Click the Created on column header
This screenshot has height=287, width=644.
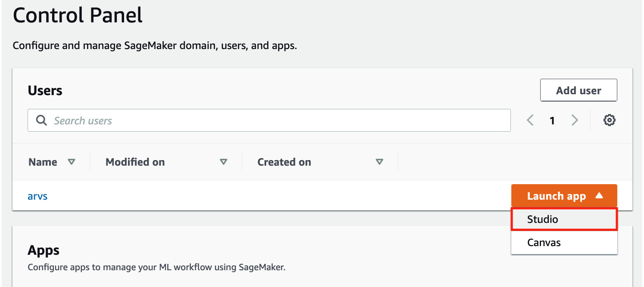coord(284,162)
